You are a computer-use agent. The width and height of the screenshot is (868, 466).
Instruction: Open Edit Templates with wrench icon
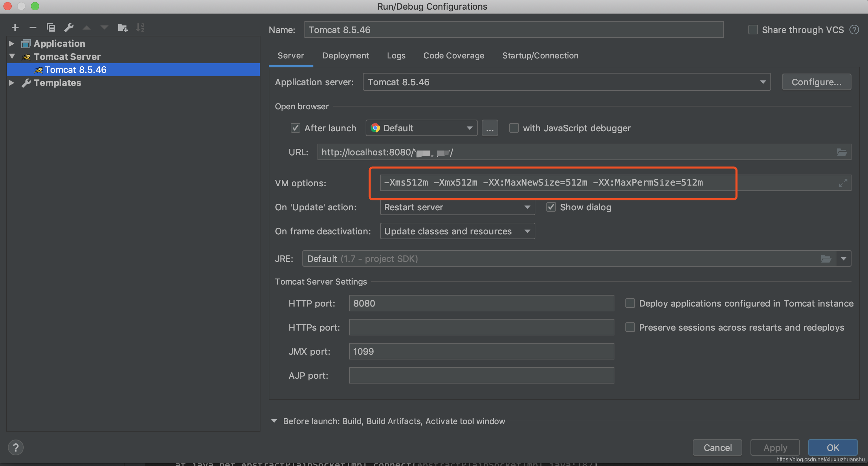[69, 27]
